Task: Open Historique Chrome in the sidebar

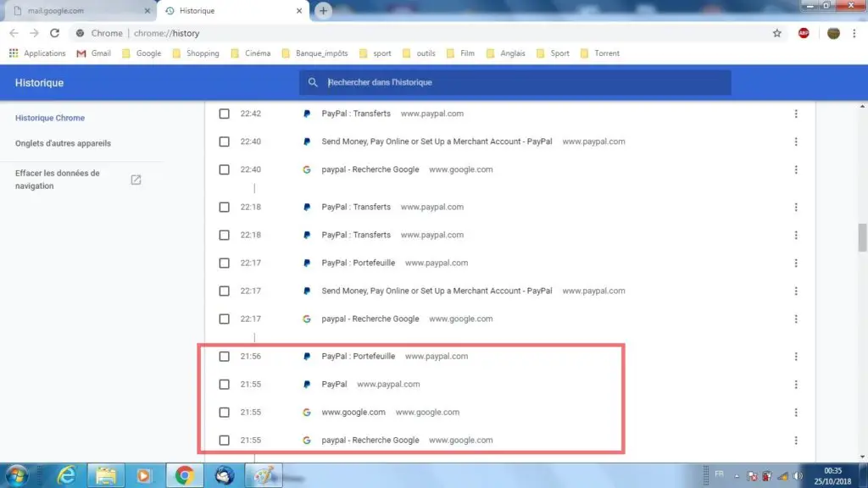Action: coord(50,118)
